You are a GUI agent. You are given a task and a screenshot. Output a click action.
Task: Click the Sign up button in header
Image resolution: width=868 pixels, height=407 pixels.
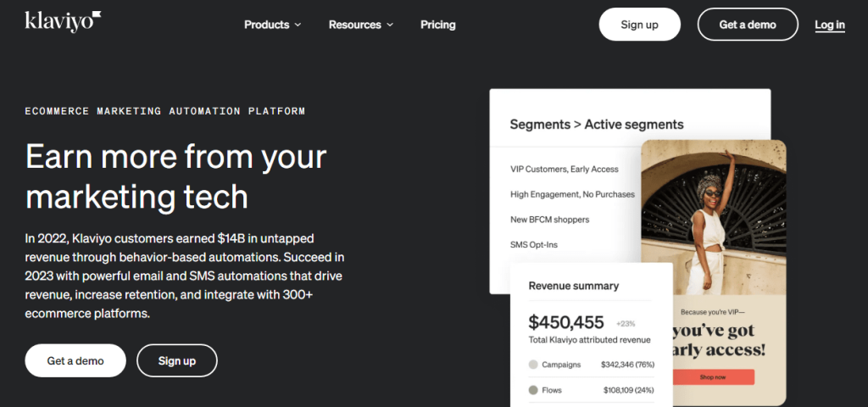tap(639, 25)
